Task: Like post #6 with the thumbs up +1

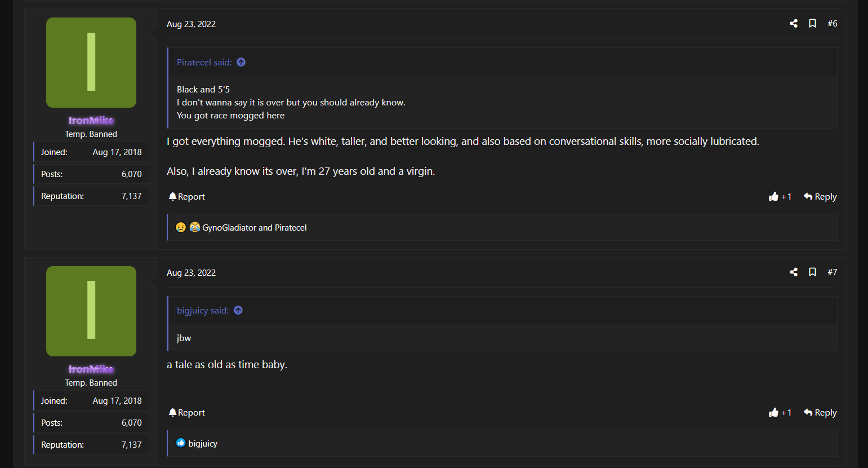Action: (x=780, y=197)
